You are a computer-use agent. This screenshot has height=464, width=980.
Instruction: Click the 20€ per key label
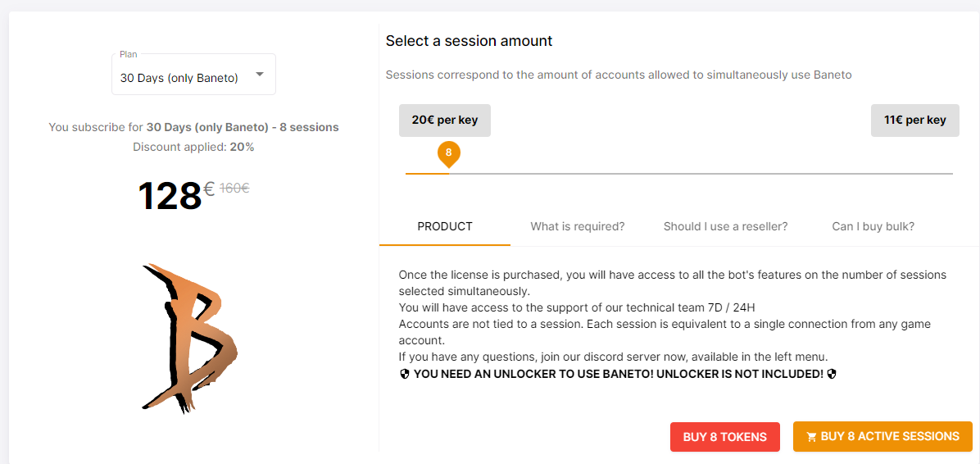[445, 120]
